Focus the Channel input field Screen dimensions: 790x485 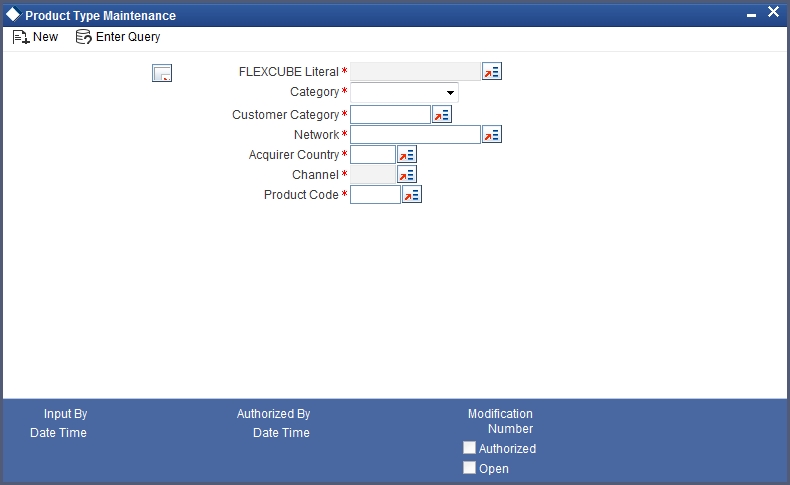click(373, 174)
